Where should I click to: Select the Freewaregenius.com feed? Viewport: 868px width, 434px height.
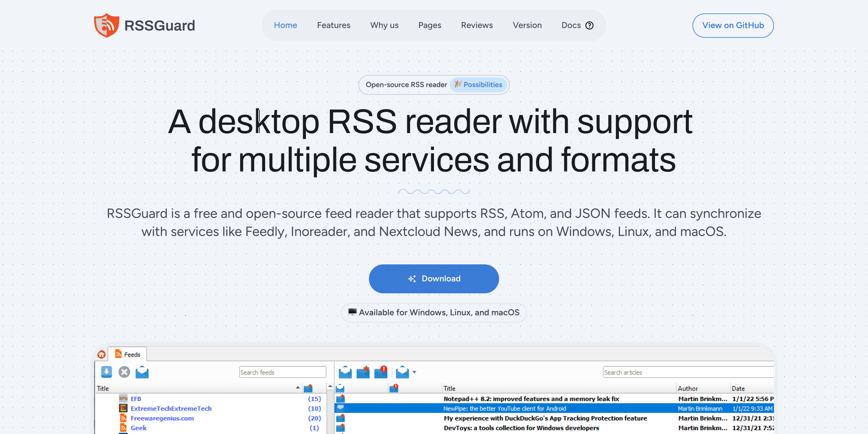coord(162,418)
